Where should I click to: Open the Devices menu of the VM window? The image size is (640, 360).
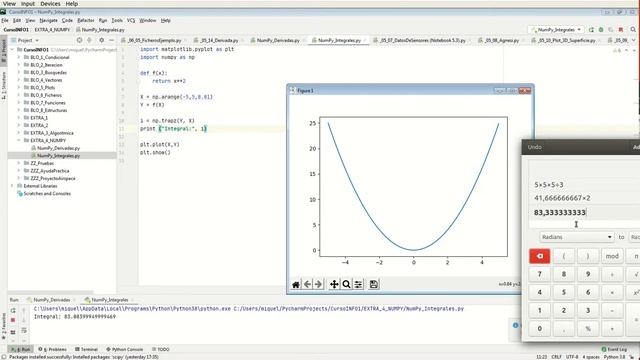pos(50,3)
